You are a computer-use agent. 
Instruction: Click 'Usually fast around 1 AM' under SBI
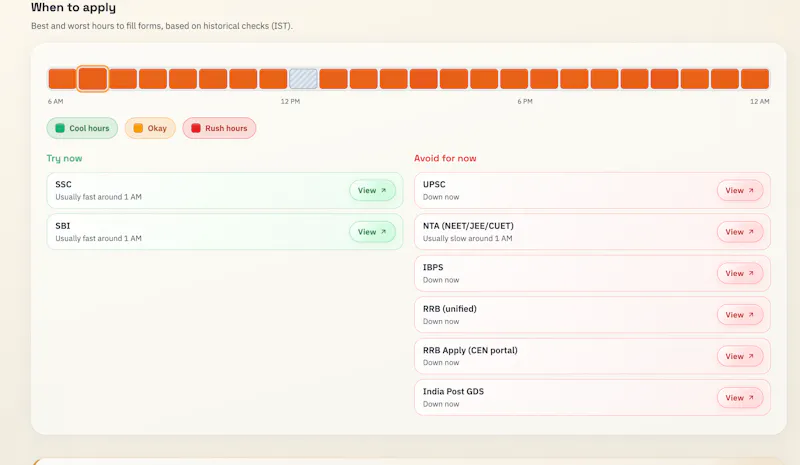coord(98,238)
